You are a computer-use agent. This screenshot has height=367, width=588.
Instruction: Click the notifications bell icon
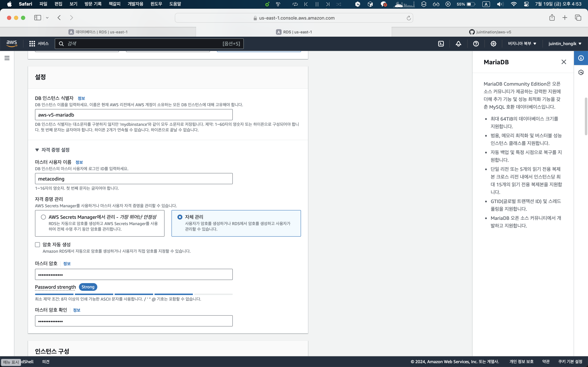(x=458, y=44)
